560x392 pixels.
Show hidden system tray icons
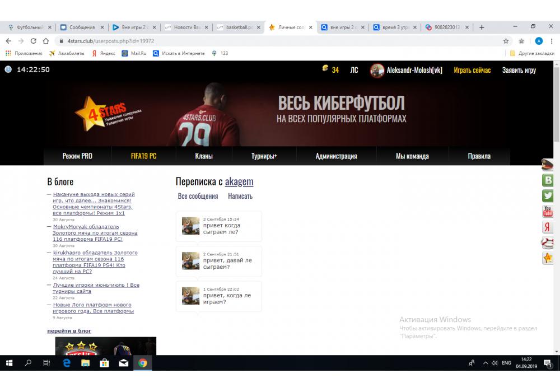[x=485, y=363]
